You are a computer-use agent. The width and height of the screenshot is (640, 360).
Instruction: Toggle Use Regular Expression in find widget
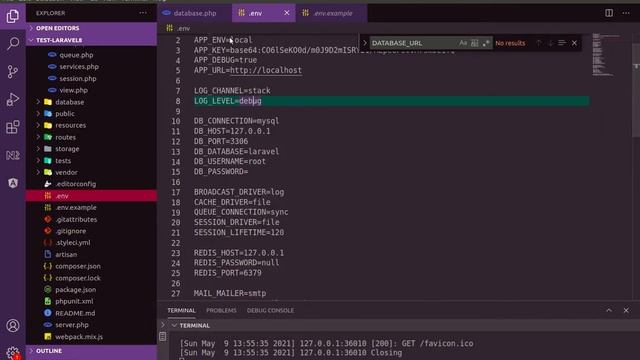[x=486, y=43]
